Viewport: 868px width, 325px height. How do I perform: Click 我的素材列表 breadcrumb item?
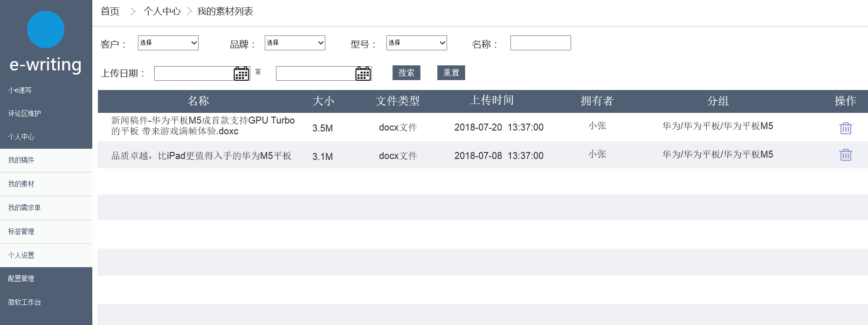[x=225, y=11]
